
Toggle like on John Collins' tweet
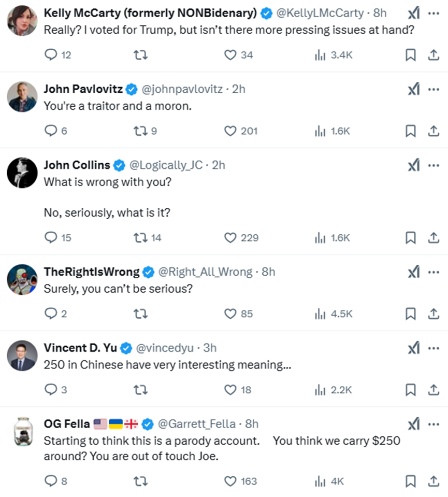(230, 238)
